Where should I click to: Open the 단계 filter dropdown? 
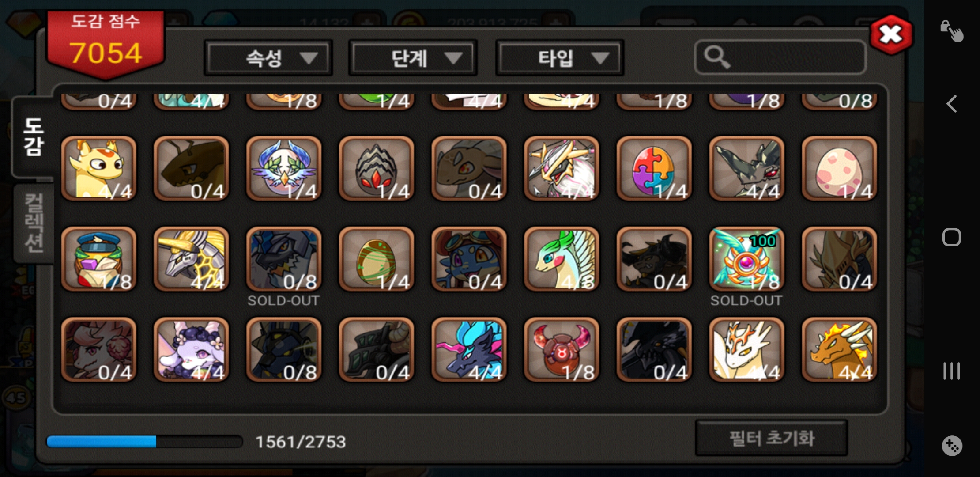413,58
